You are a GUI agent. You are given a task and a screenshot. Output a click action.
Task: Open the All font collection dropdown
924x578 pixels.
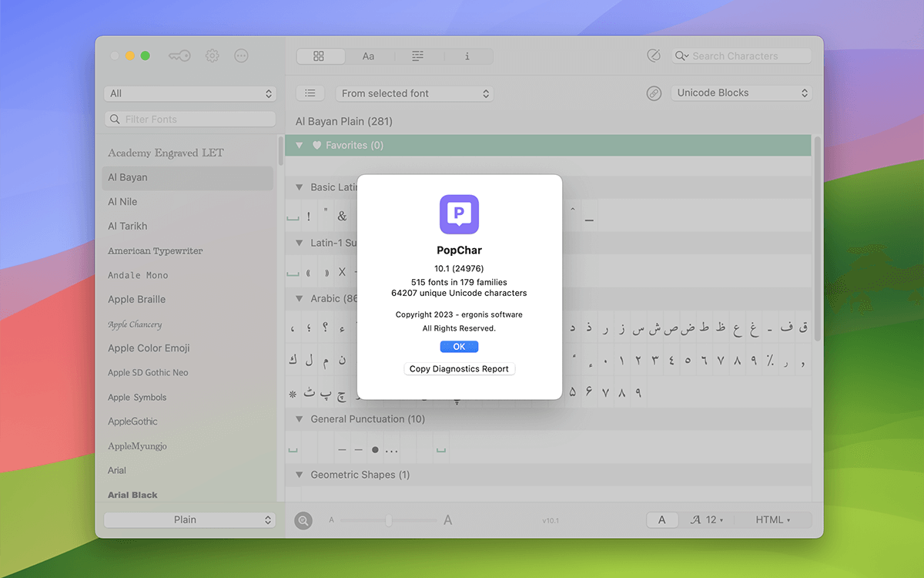click(190, 93)
